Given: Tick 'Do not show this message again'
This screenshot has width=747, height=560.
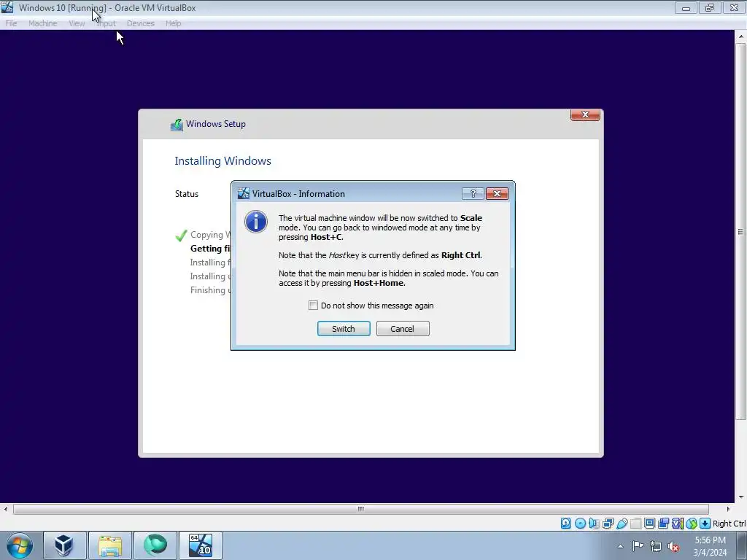Looking at the screenshot, I should click(313, 306).
